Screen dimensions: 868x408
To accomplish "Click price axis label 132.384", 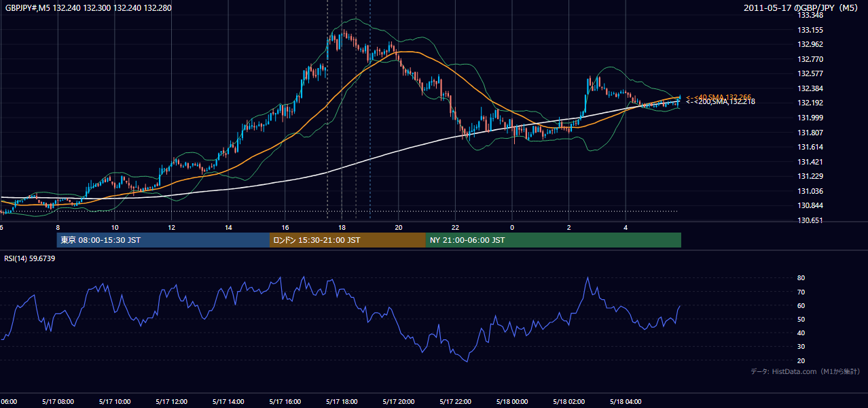I will pos(810,88).
